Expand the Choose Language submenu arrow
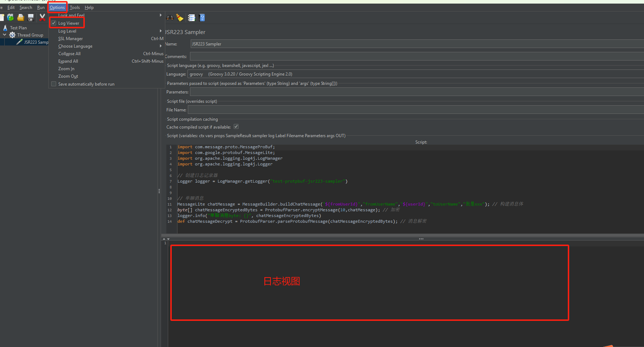Viewport: 644px width, 347px height. [x=161, y=46]
